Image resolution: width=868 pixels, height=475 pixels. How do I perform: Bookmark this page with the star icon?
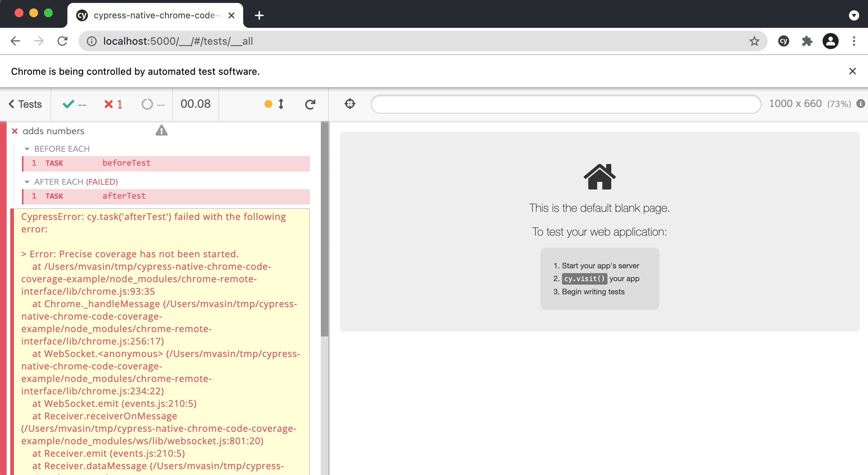click(754, 41)
